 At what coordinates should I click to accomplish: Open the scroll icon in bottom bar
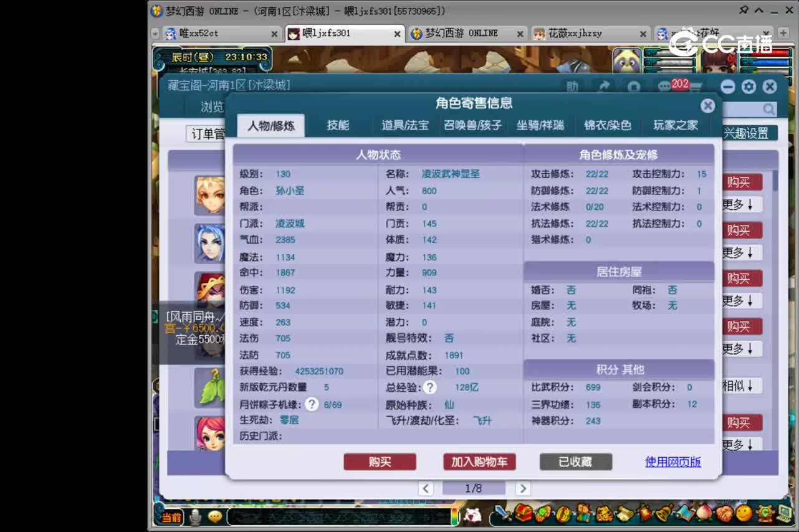(625, 513)
